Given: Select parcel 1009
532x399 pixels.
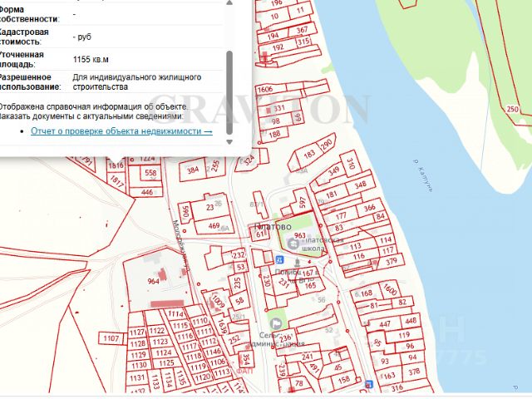Looking at the screenshot, I should tap(218, 301).
